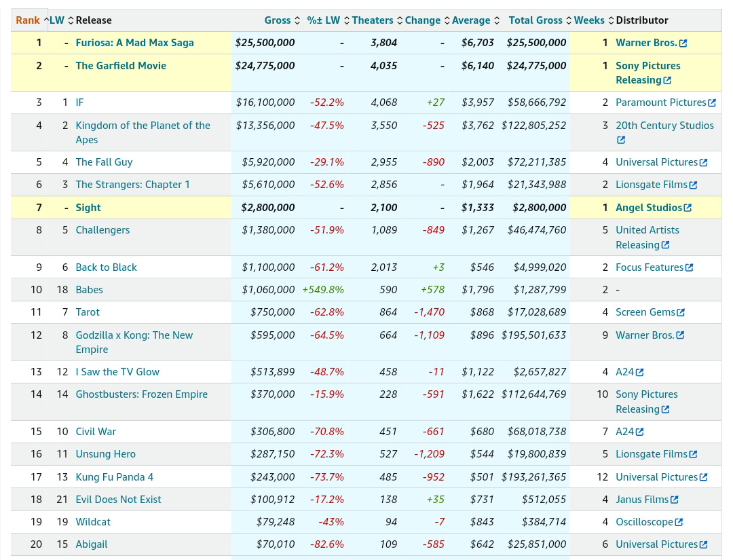Open Oscilloscope distributor link
Image resolution: width=733 pixels, height=560 pixels.
click(645, 522)
